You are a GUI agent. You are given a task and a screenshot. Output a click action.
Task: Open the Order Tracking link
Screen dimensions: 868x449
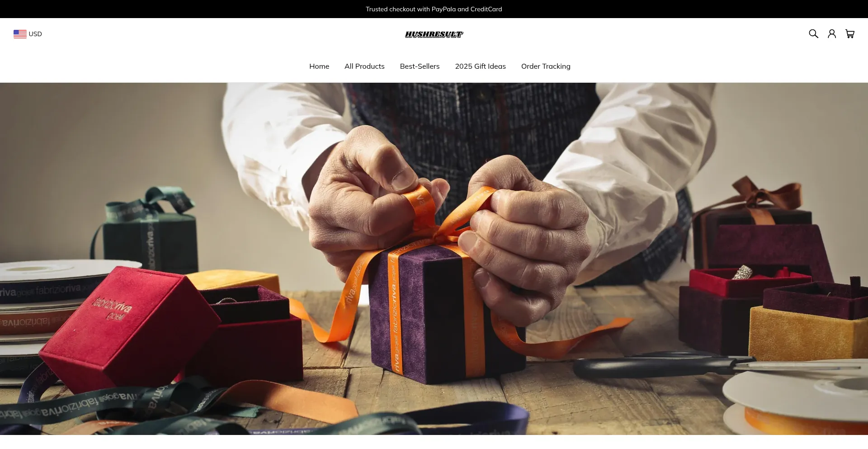pos(546,66)
